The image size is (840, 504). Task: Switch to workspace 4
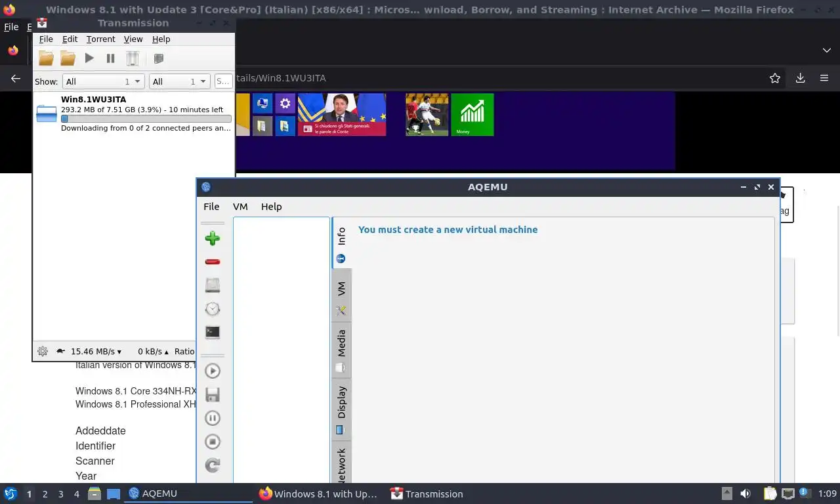click(x=76, y=493)
